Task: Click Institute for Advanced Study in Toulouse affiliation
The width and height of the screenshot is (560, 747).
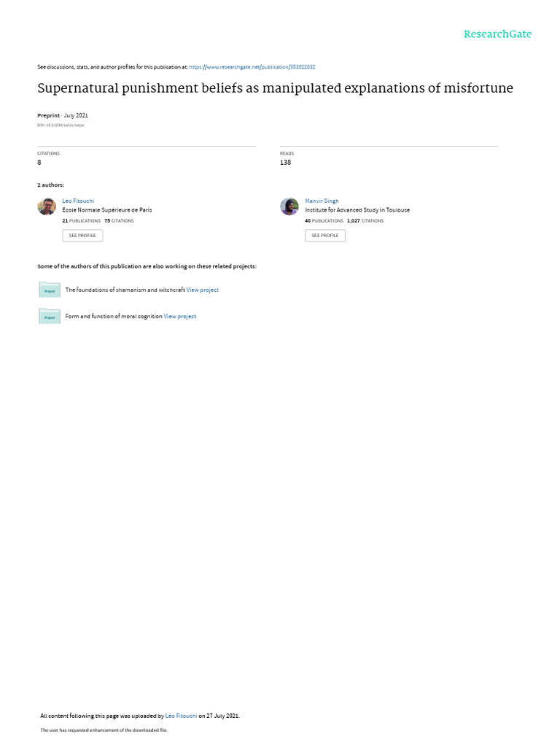Action: pyautogui.click(x=357, y=210)
